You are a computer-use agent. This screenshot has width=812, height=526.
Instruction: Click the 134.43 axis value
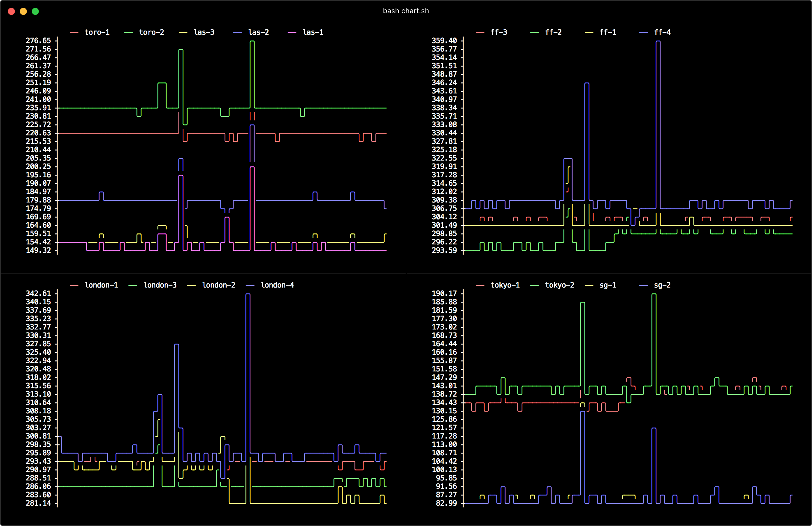coord(444,402)
